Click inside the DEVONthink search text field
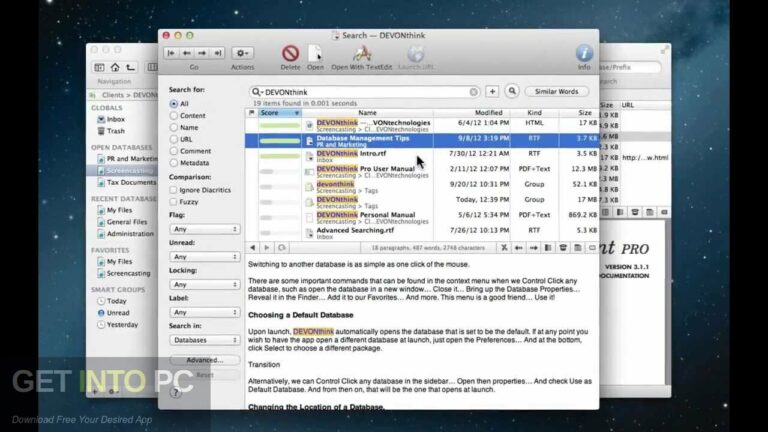 point(365,92)
